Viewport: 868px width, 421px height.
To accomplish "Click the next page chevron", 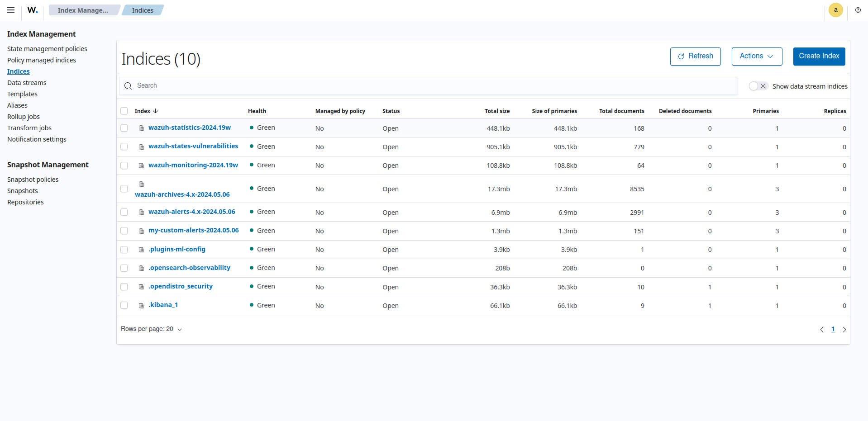I will pyautogui.click(x=844, y=329).
